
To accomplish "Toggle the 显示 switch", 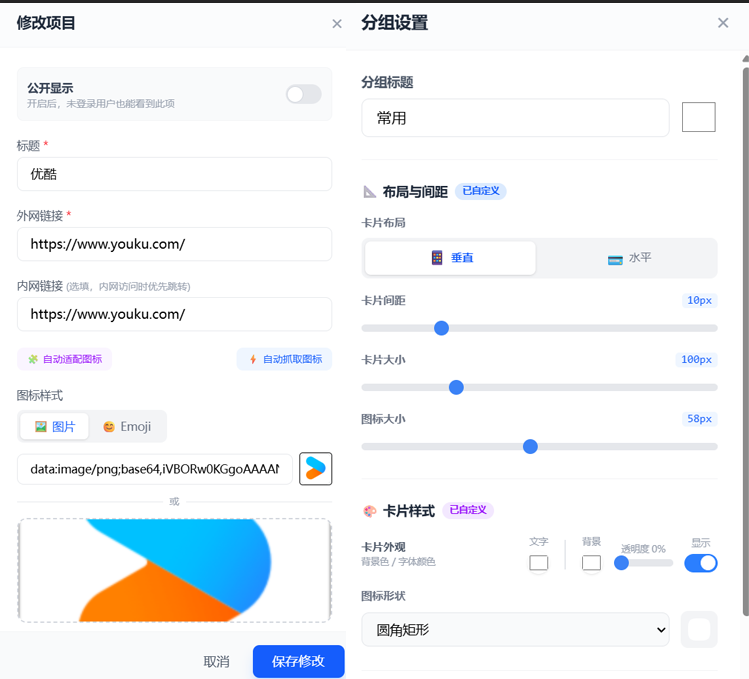I will click(701, 563).
